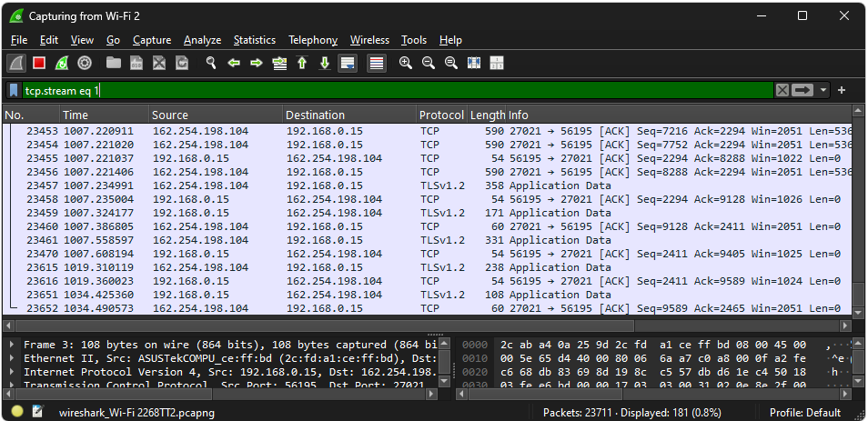Expand the Ethernet II protocol row
This screenshot has width=868, height=421.
click(x=13, y=359)
